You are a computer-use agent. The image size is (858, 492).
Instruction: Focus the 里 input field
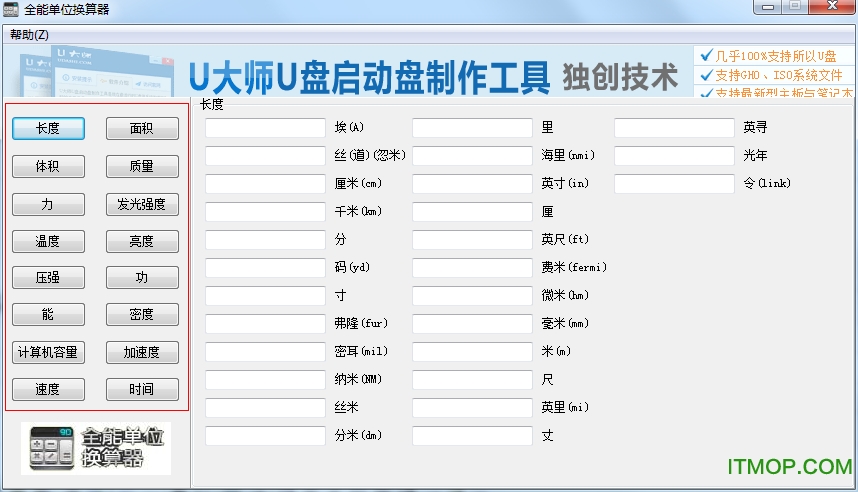[x=472, y=128]
